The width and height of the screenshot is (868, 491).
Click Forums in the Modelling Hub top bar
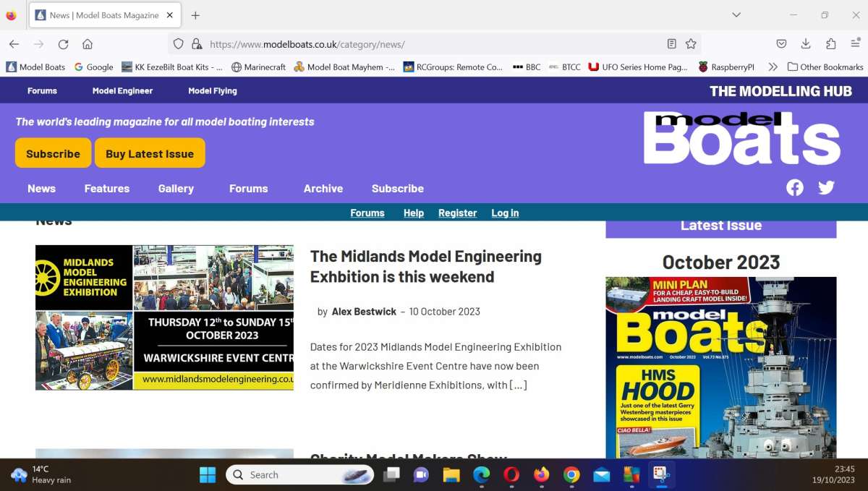click(42, 90)
